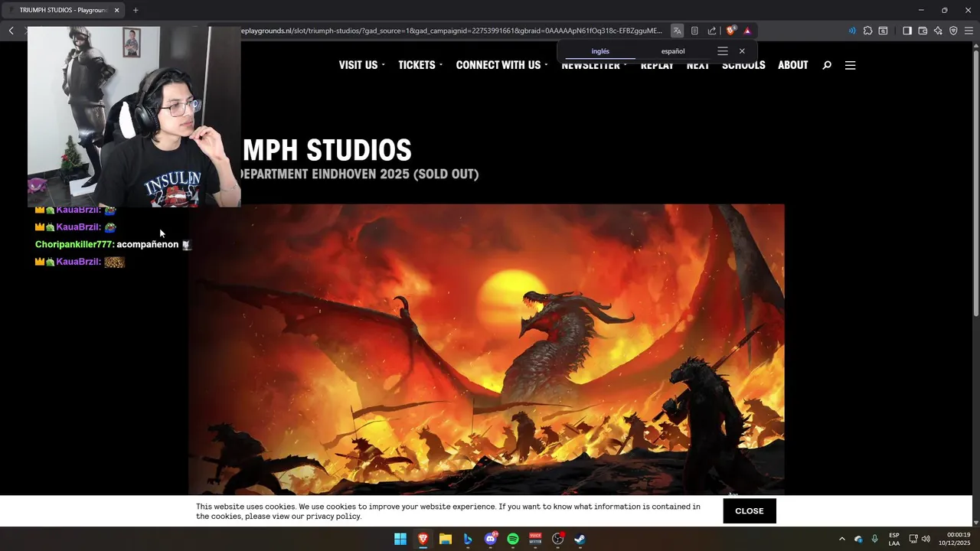Open Steam from the taskbar

tap(580, 539)
